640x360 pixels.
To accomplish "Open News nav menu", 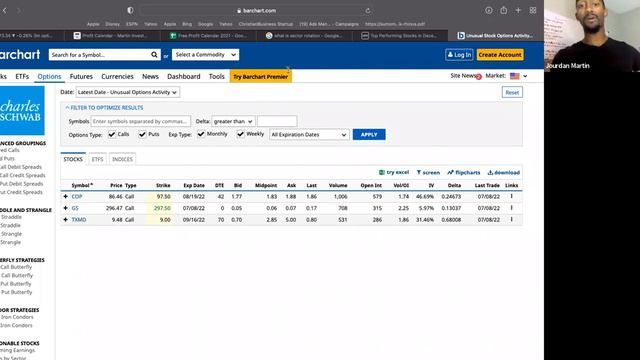I will pos(150,76).
